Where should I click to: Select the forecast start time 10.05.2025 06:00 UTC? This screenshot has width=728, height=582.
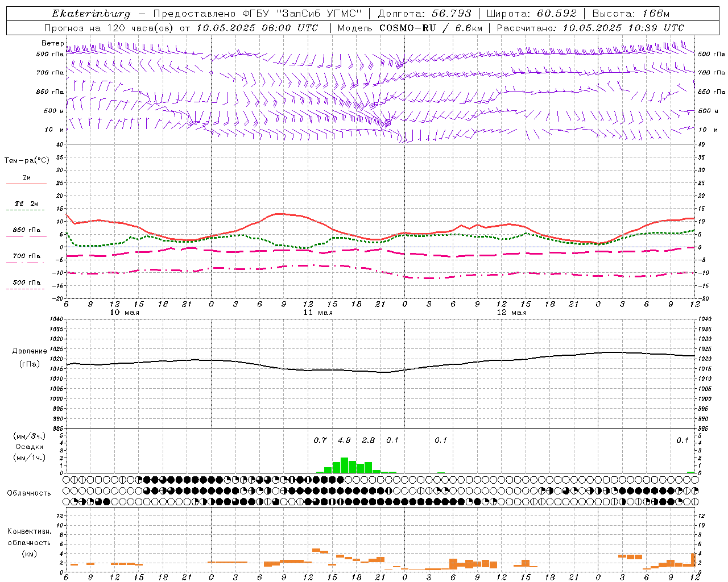(x=257, y=28)
